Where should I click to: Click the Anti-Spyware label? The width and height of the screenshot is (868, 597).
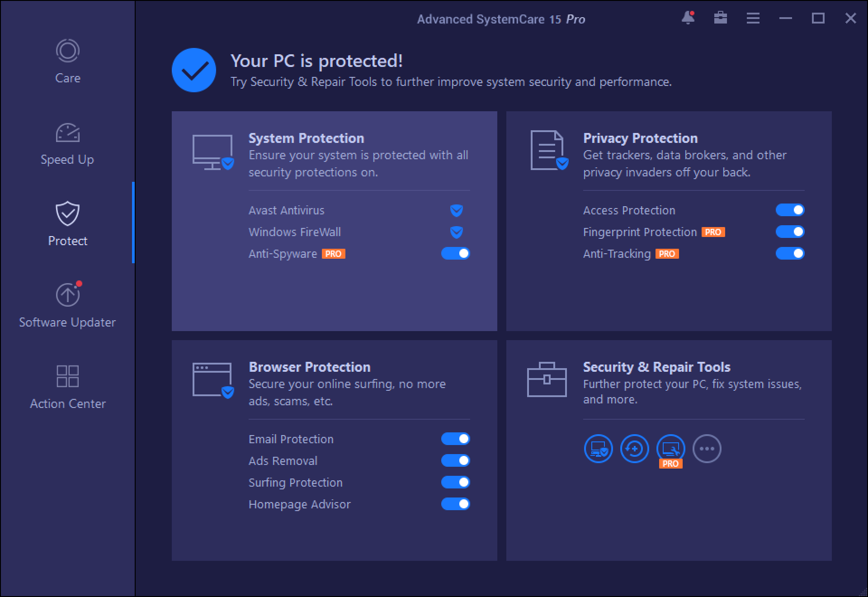pyautogui.click(x=283, y=254)
